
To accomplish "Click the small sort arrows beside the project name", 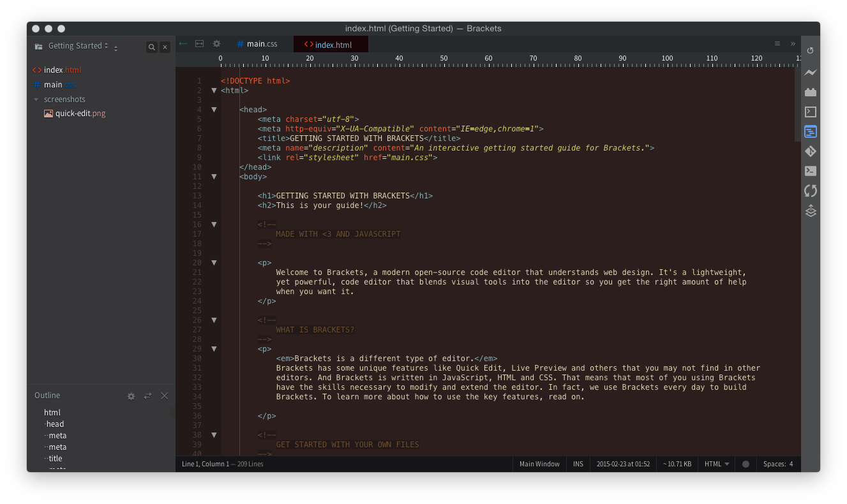I will [x=116, y=48].
